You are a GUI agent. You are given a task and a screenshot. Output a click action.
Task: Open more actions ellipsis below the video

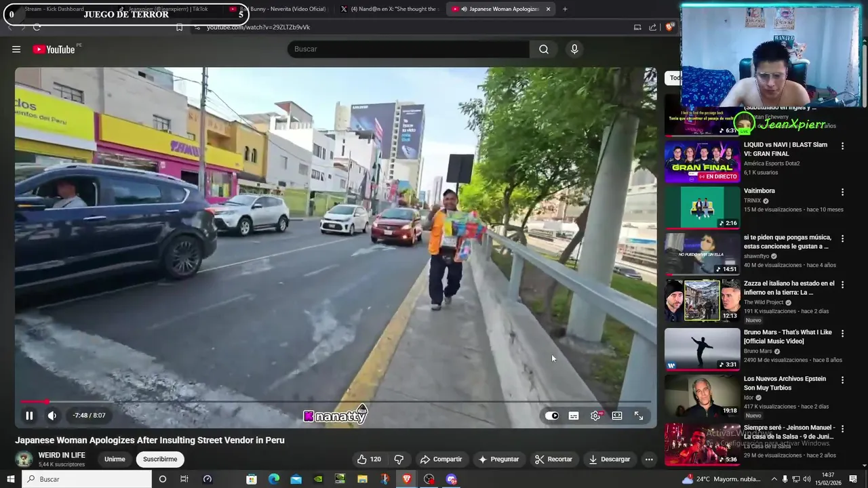(x=649, y=459)
